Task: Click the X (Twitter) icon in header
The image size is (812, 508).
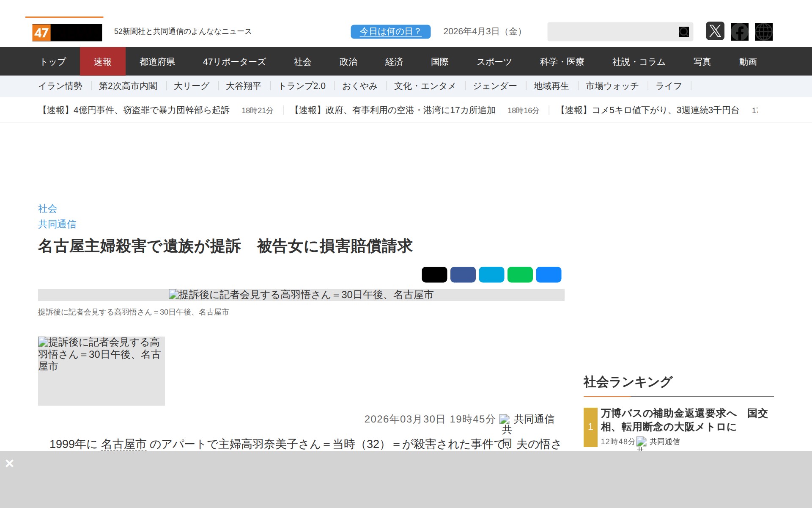Action: tap(715, 31)
